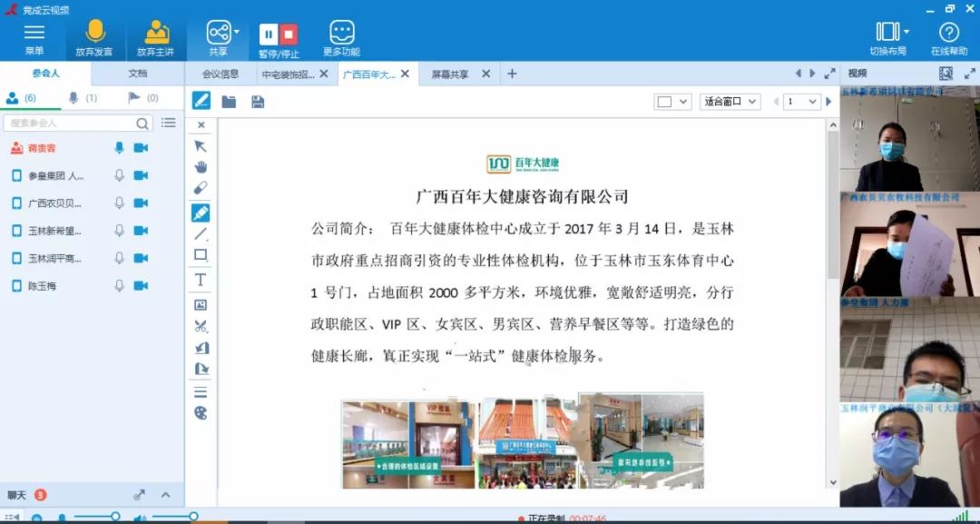
Task: Switch to the 文档 tab
Action: (x=138, y=74)
